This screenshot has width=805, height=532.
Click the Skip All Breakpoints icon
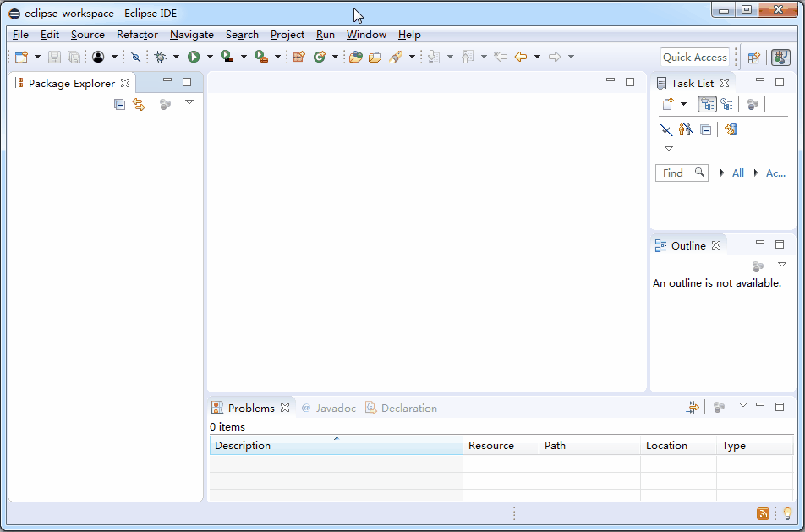[x=135, y=57]
